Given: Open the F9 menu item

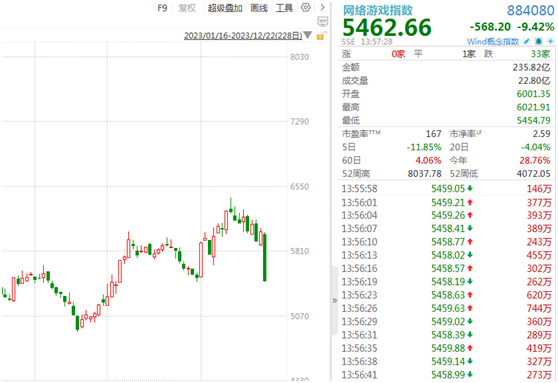Looking at the screenshot, I should point(162,8).
